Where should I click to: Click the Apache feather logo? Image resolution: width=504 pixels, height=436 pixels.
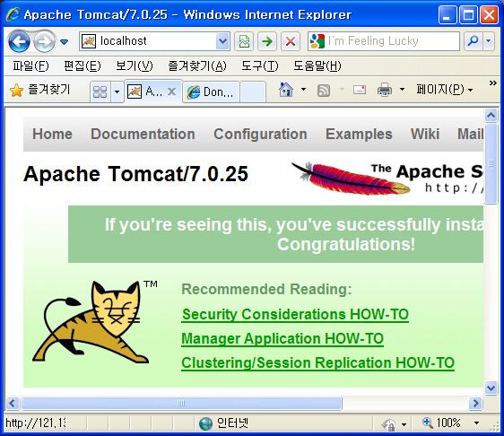click(x=351, y=178)
